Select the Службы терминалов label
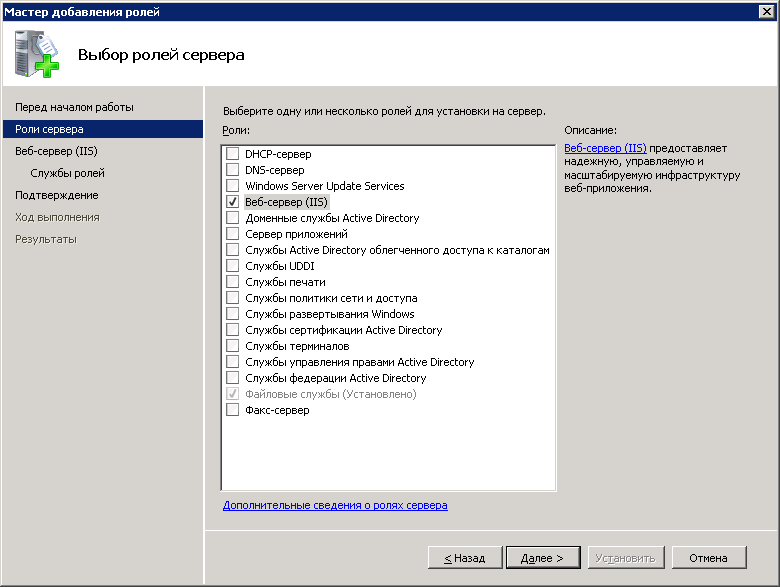 [x=297, y=346]
